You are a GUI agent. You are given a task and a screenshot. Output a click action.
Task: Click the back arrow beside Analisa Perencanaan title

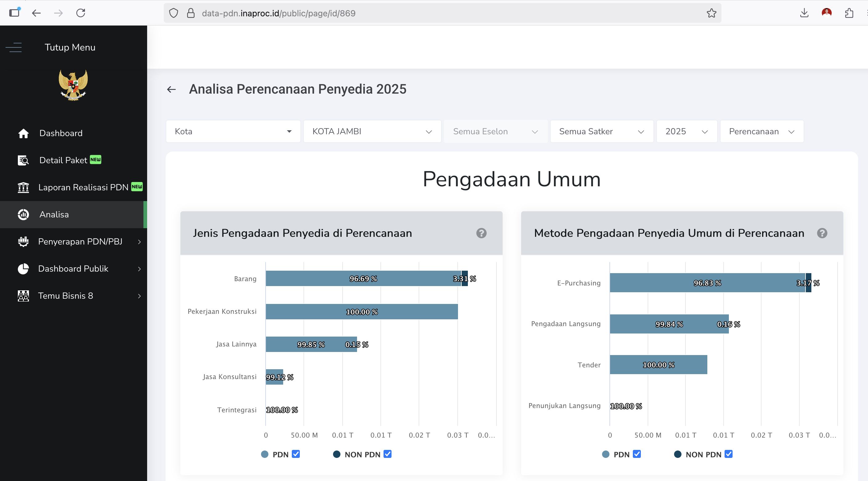(x=171, y=89)
